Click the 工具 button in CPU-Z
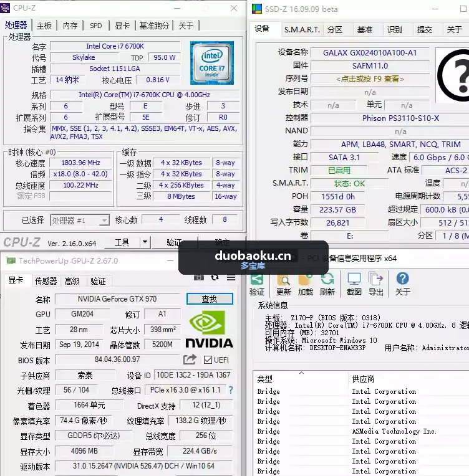This screenshot has height=476, width=469. tap(122, 242)
